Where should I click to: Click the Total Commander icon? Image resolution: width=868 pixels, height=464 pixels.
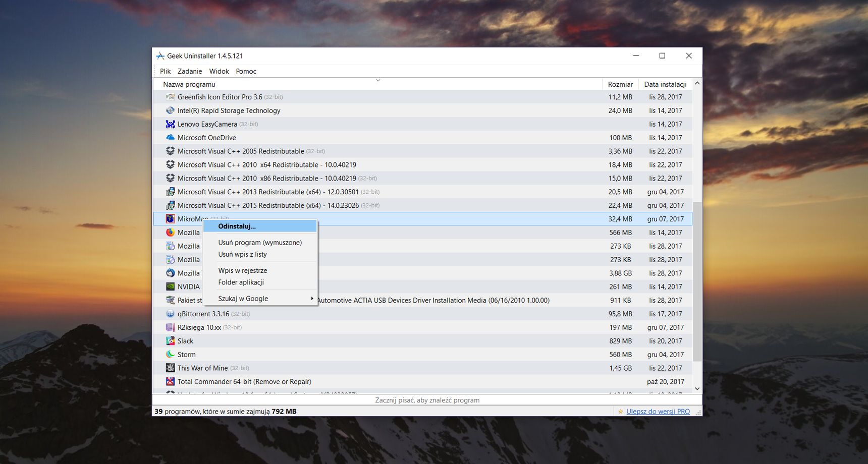point(170,382)
